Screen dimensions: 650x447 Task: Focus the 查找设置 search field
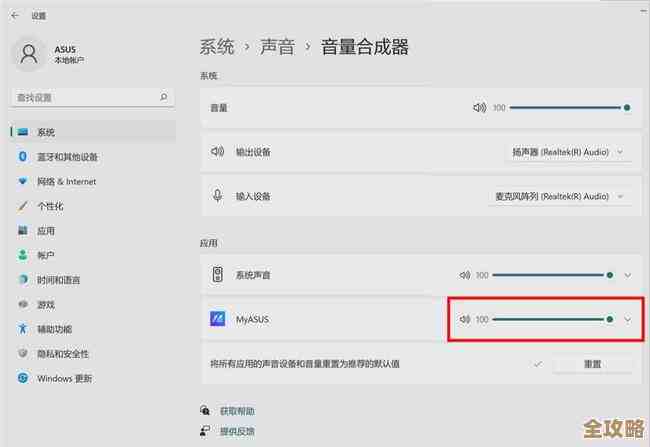coord(92,97)
